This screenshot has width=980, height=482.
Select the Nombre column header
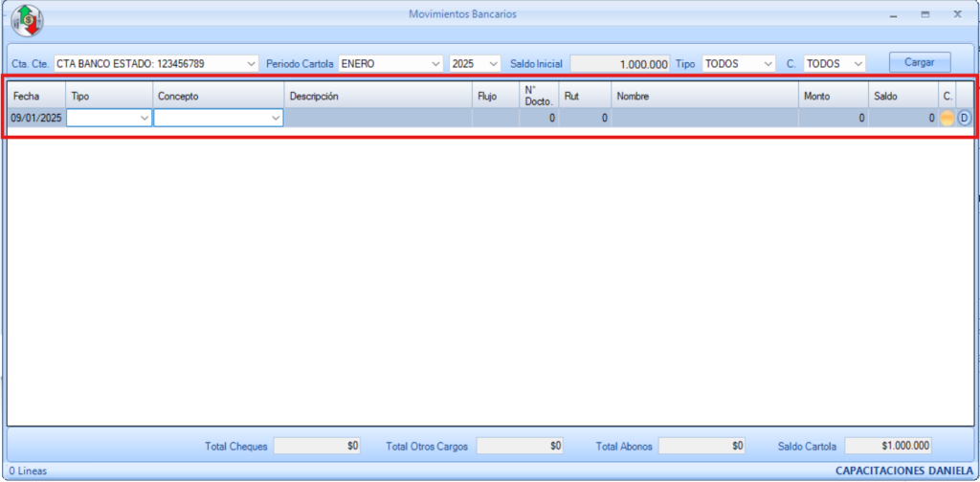click(x=704, y=97)
